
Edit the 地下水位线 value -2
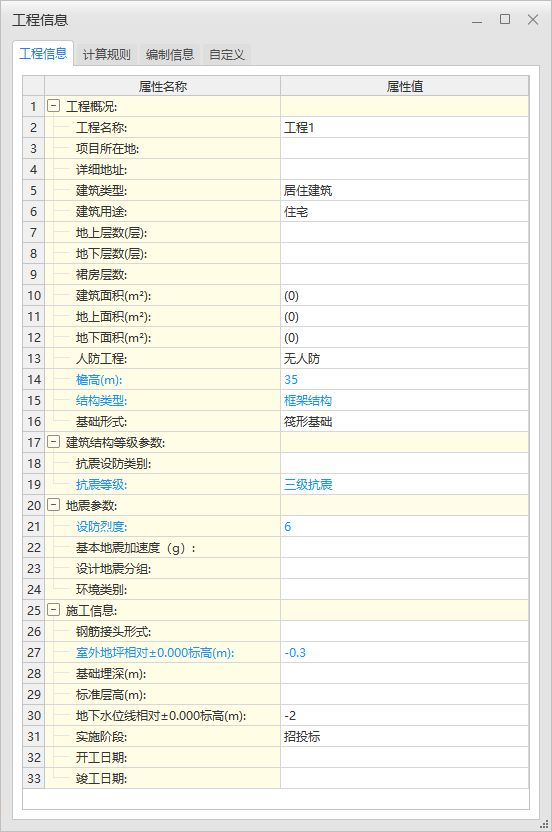coord(404,715)
